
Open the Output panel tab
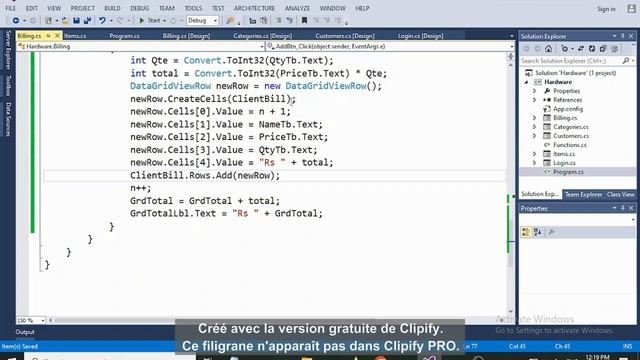[x=25, y=332]
